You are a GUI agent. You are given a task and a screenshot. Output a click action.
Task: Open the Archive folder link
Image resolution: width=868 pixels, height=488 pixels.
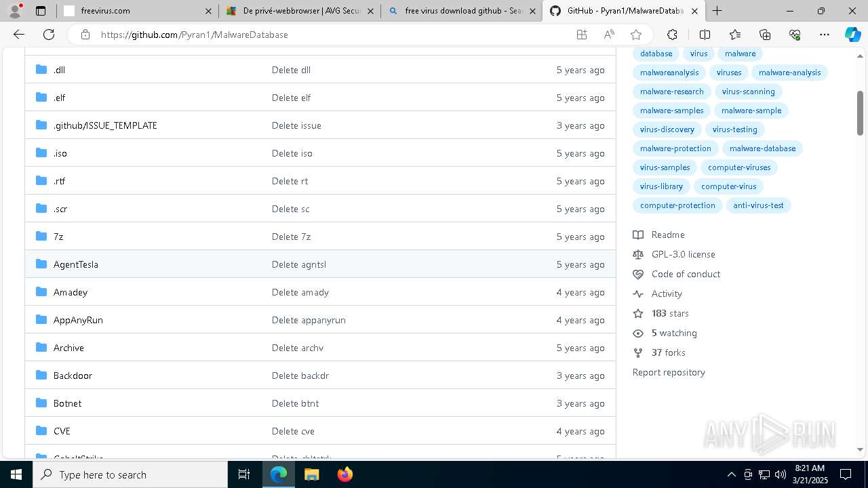point(68,348)
